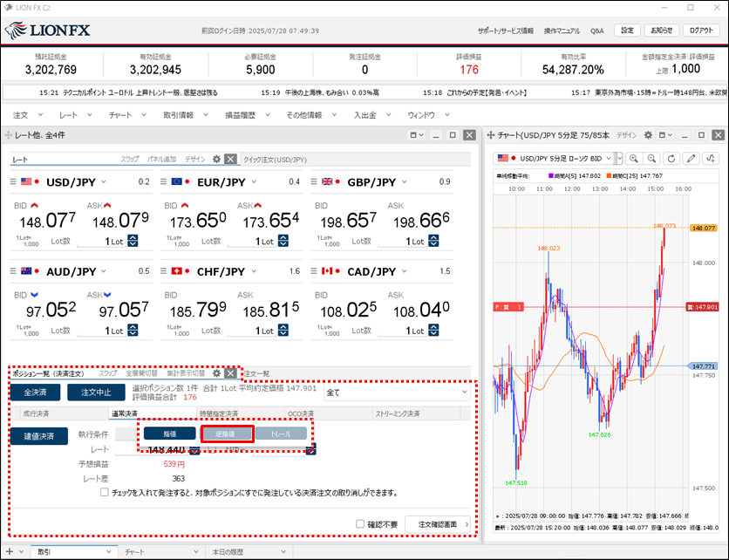Click the chart zoom-out magnifier icon
Viewport: 729px width, 560px height.
651,158
